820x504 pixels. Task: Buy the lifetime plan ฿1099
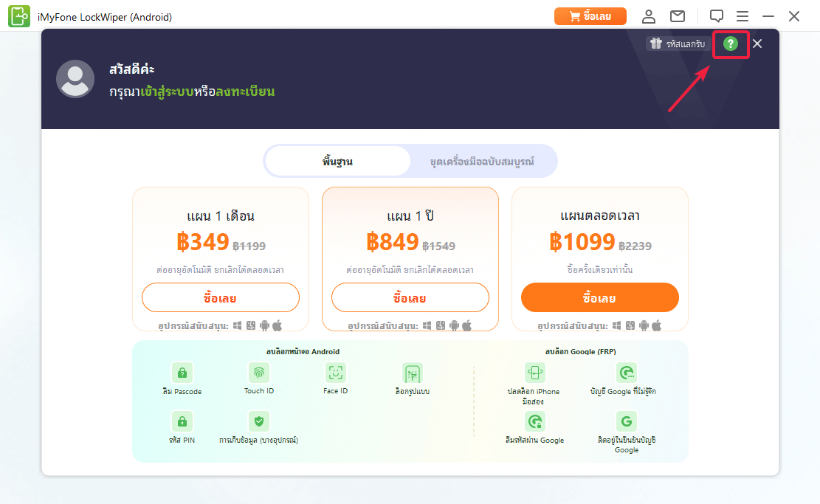[600, 298]
